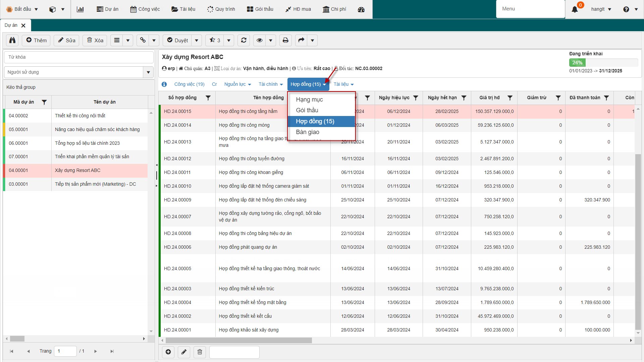Click the list menu icon in toolbar
Image resolution: width=644 pixels, height=362 pixels.
(x=116, y=40)
